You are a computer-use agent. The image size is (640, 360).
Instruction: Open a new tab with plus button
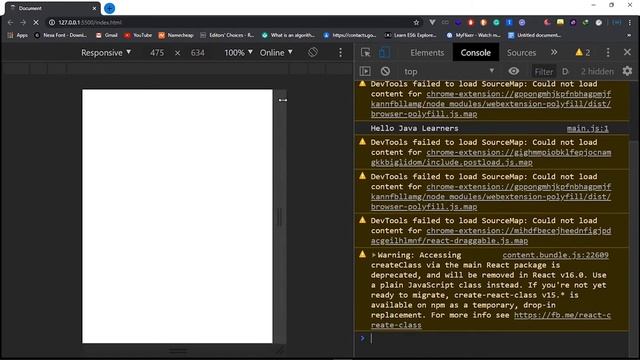pyautogui.click(x=109, y=8)
